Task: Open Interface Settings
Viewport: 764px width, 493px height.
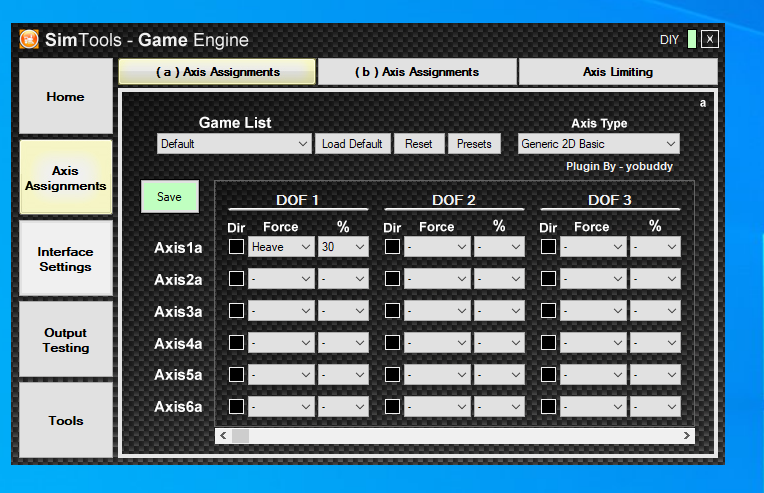Action: coord(66,259)
